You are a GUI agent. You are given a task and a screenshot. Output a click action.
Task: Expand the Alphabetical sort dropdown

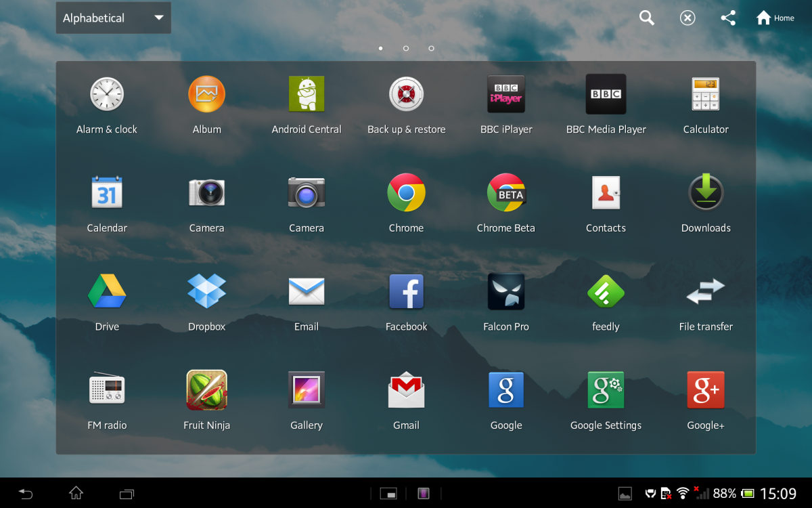pyautogui.click(x=113, y=18)
